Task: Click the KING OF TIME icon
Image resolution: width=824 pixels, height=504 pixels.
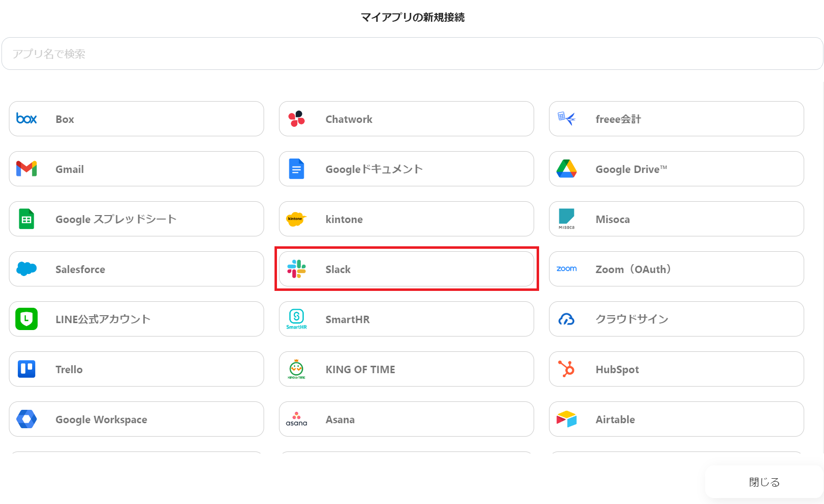Action: [296, 369]
